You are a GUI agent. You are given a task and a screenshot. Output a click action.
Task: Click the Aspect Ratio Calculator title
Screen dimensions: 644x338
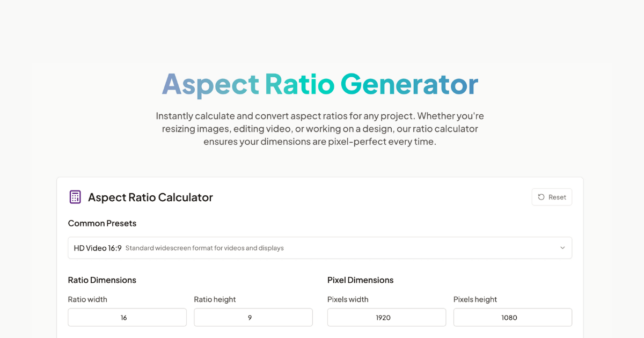coord(150,197)
